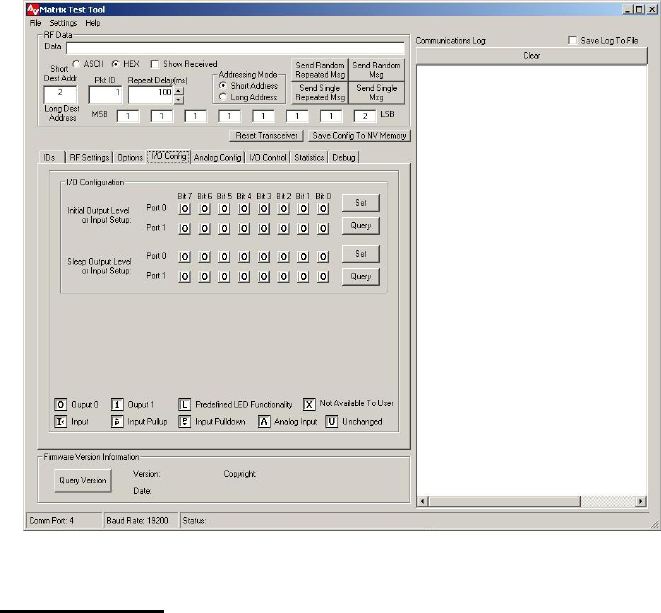
Task: Switch to the I/O Control tab
Action: click(268, 157)
